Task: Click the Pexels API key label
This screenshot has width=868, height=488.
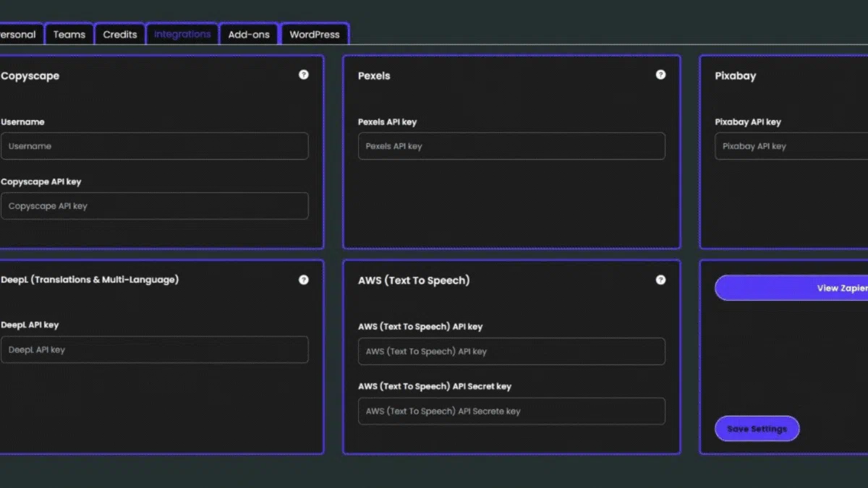Action: point(387,122)
